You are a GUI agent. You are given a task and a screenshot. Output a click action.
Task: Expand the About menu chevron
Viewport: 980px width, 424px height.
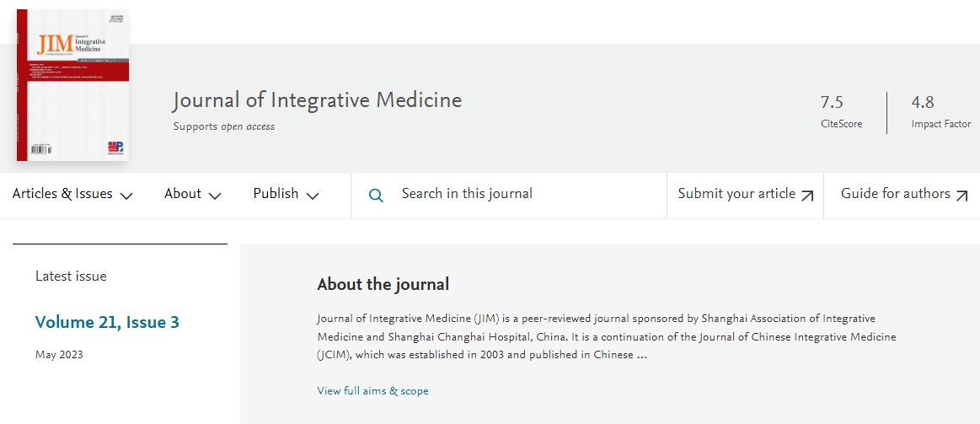[214, 196]
